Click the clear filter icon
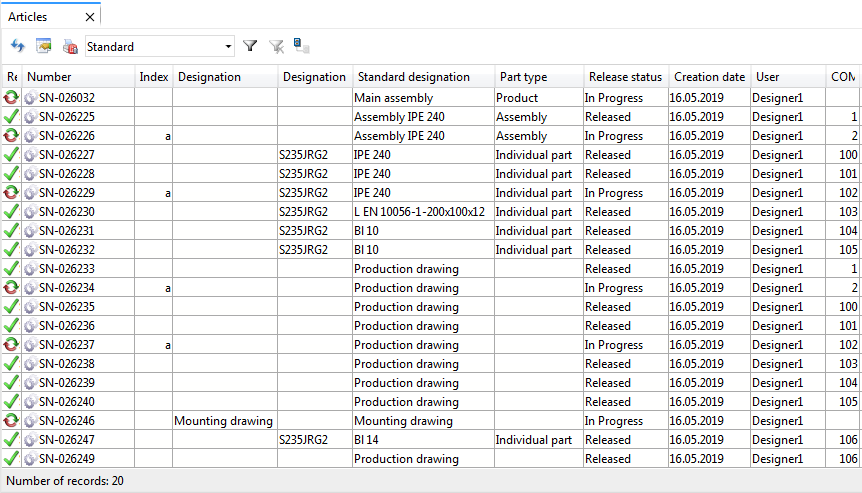This screenshot has height=493, width=862. 277,46
